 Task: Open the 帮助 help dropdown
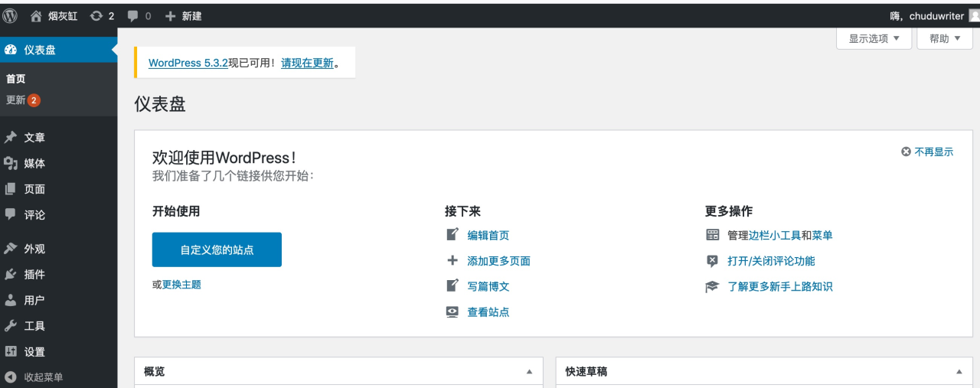[x=945, y=38]
